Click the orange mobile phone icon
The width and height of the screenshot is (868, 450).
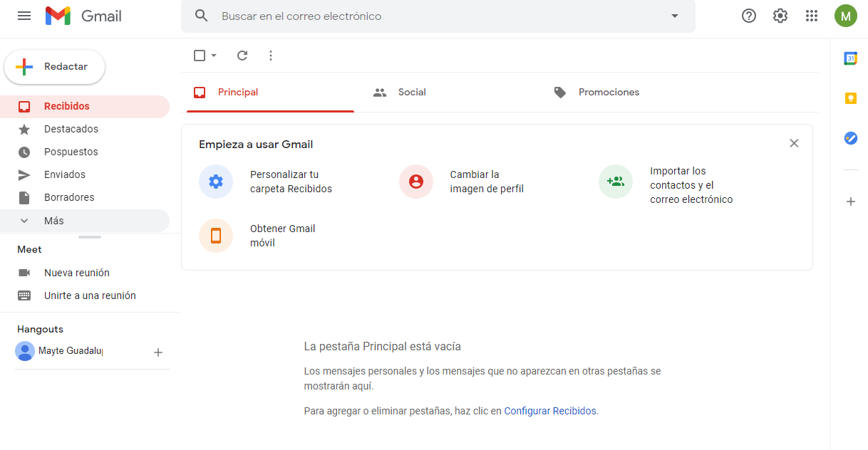pyautogui.click(x=216, y=236)
